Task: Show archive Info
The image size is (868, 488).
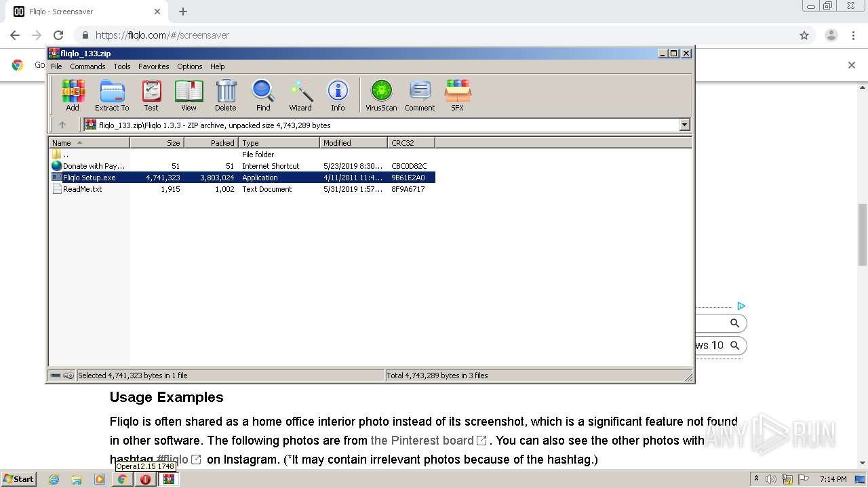Action: (x=338, y=95)
